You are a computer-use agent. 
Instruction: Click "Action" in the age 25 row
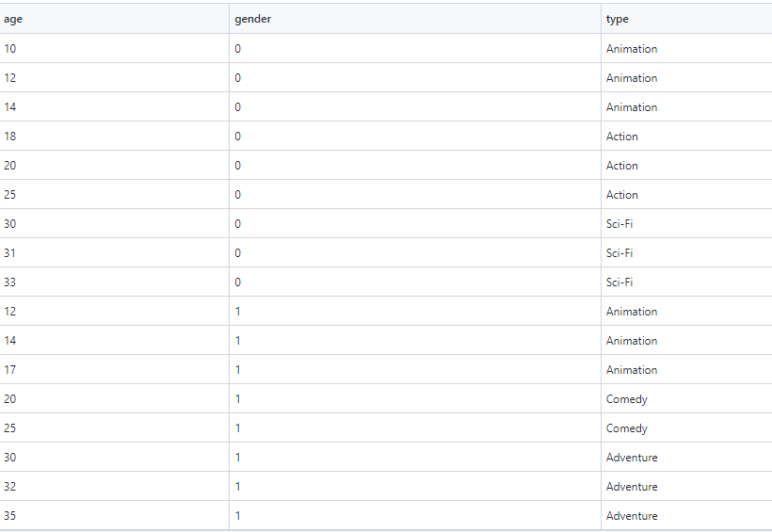621,195
